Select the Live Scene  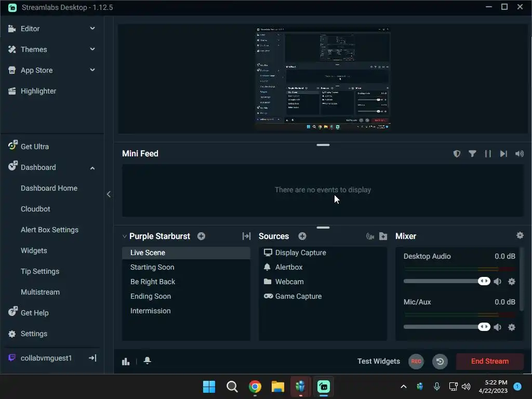pyautogui.click(x=186, y=253)
